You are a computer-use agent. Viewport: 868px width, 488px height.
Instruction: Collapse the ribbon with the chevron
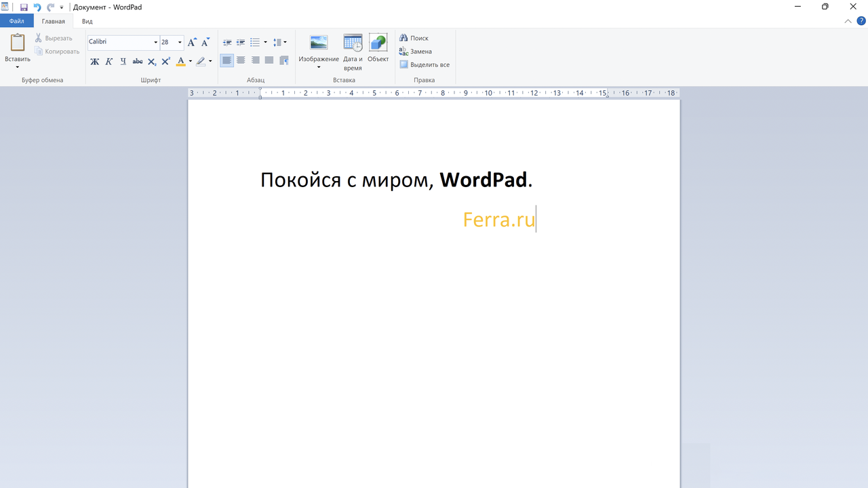tap(848, 21)
